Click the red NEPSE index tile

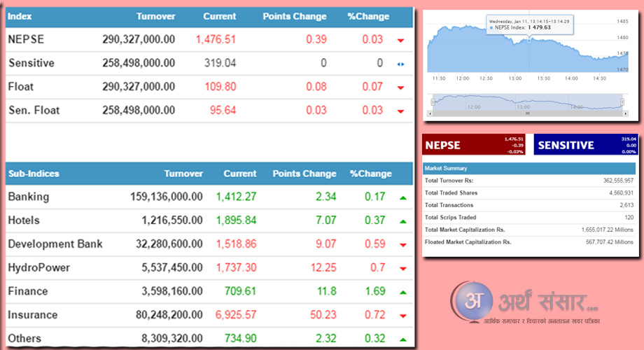coord(474,145)
